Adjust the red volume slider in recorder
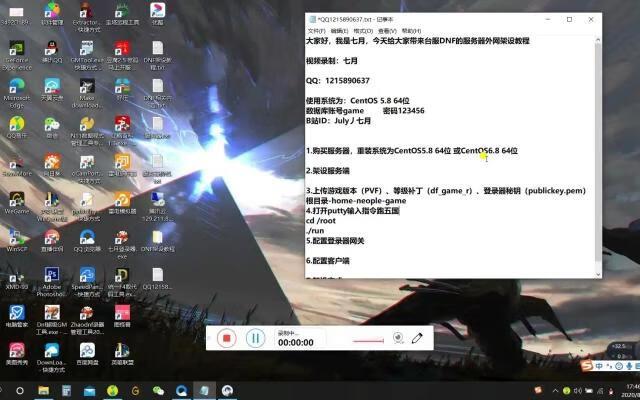Image resolution: width=640 pixels, height=400 pixels. click(368, 340)
